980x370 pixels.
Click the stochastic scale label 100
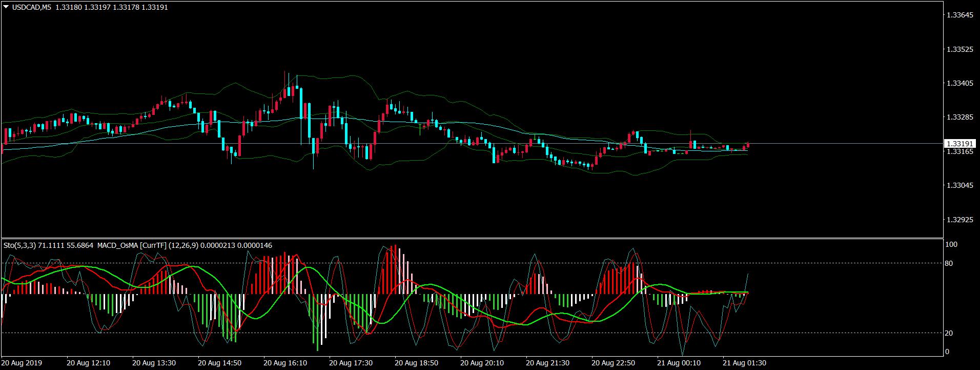point(952,245)
